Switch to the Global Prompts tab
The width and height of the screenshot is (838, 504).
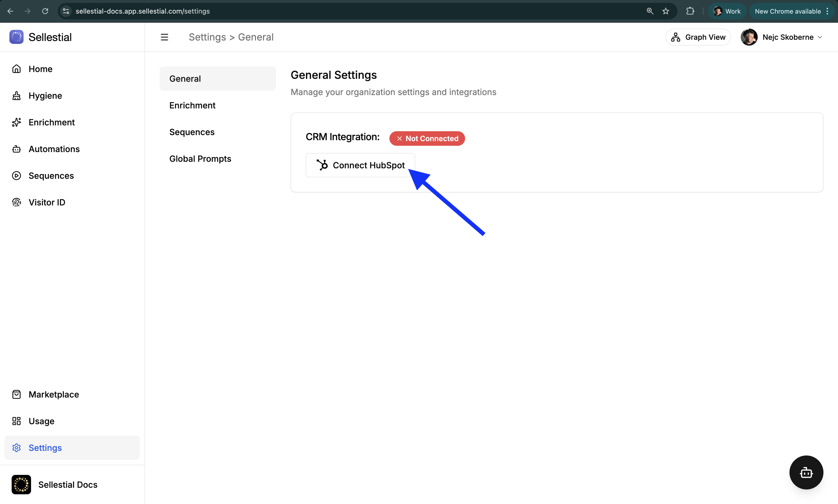tap(200, 158)
